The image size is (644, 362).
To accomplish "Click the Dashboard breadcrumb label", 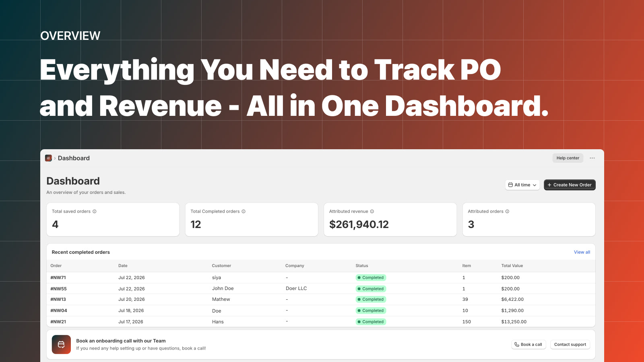I will click(74, 158).
